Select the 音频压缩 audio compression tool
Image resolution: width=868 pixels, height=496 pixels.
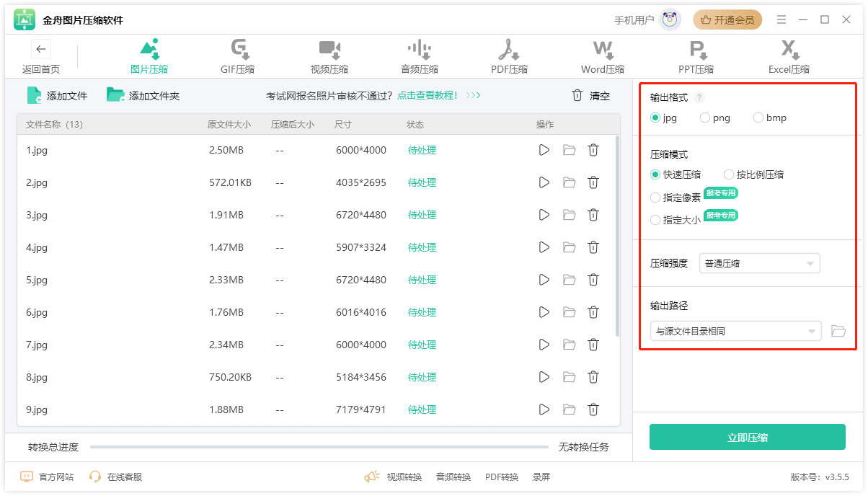tap(419, 56)
